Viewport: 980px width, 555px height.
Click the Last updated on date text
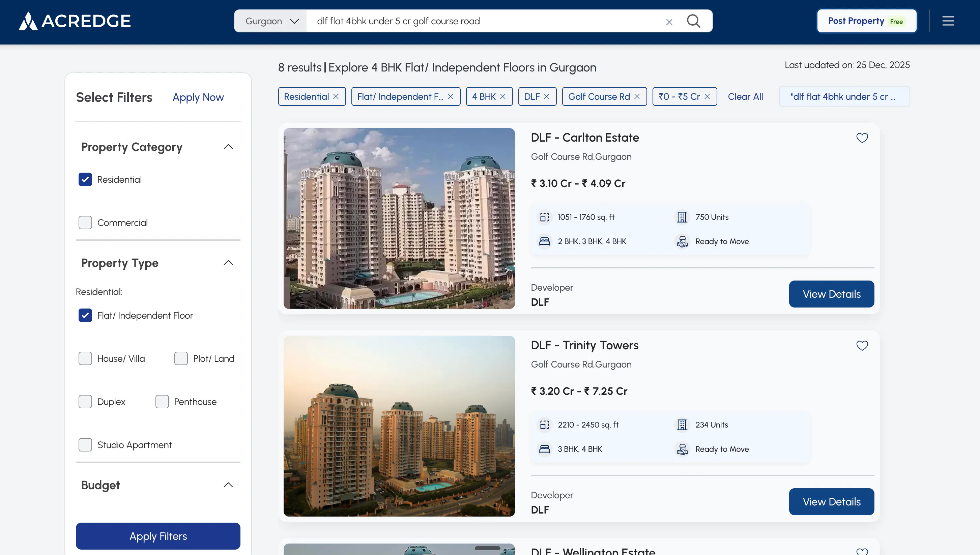pyautogui.click(x=847, y=65)
